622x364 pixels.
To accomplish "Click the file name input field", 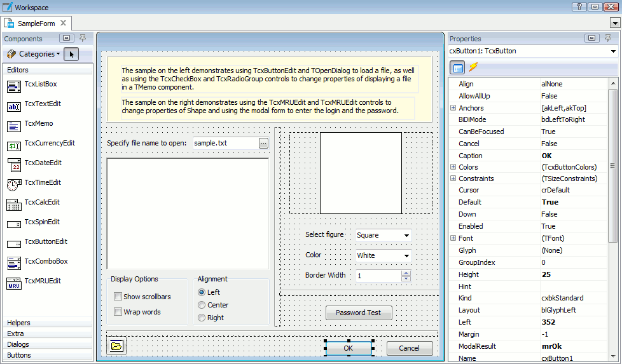I will 225,144.
